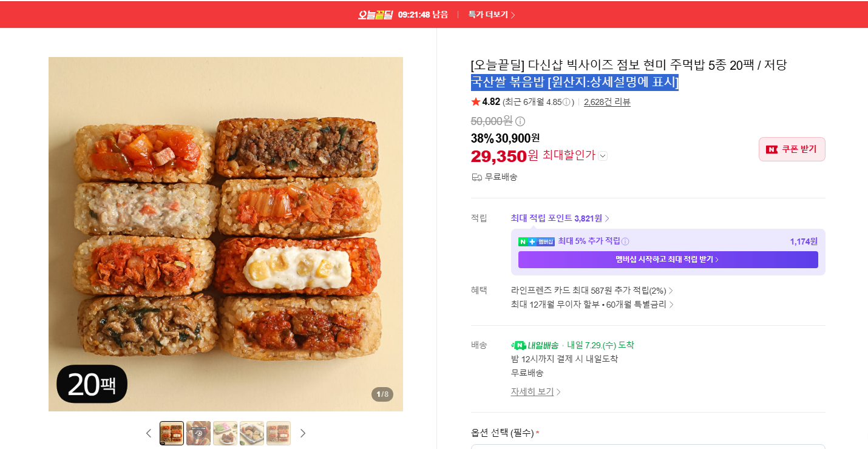Click the 쿠폰 받기 button
This screenshot has height=449, width=868.
(792, 149)
